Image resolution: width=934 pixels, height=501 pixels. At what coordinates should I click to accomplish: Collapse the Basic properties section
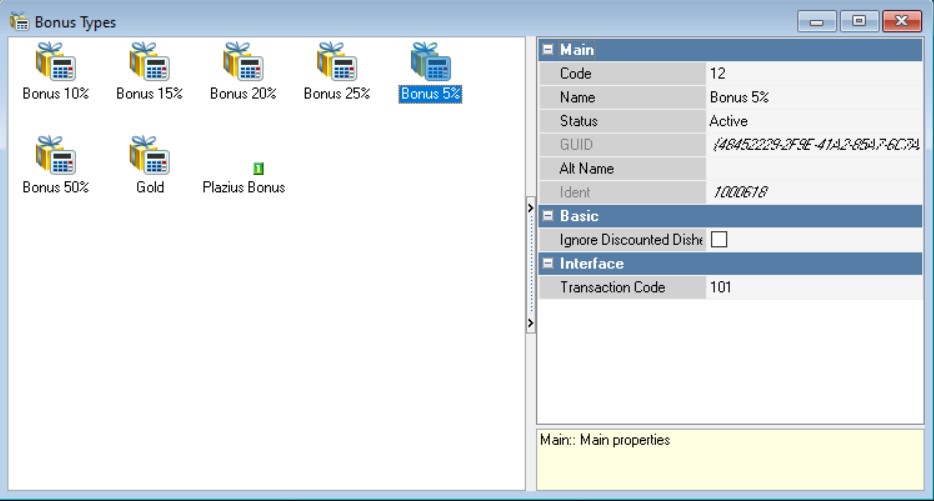point(548,216)
